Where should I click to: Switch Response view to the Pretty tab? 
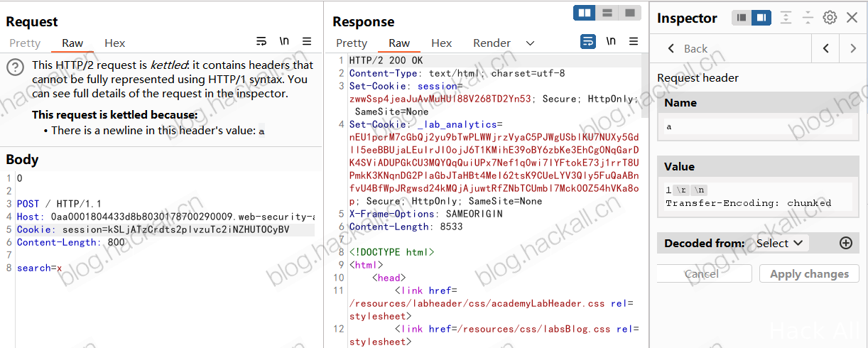coord(352,43)
